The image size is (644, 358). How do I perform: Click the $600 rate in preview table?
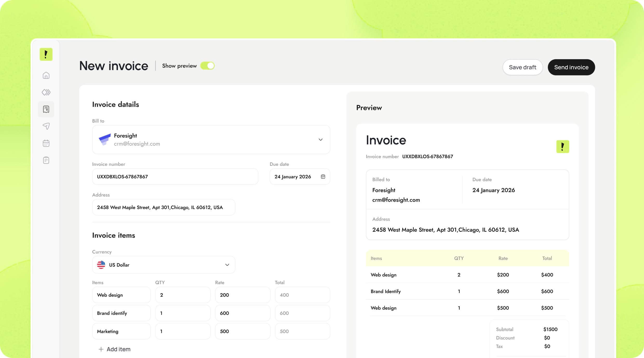[503, 291]
